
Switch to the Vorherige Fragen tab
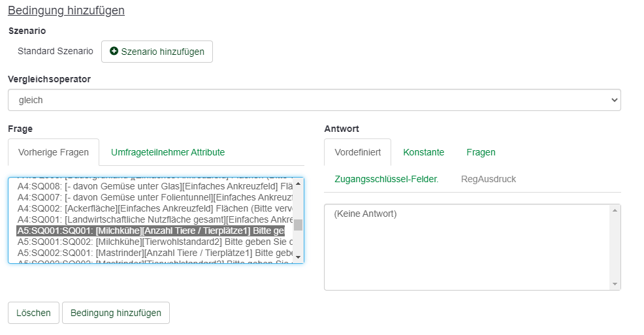point(54,152)
